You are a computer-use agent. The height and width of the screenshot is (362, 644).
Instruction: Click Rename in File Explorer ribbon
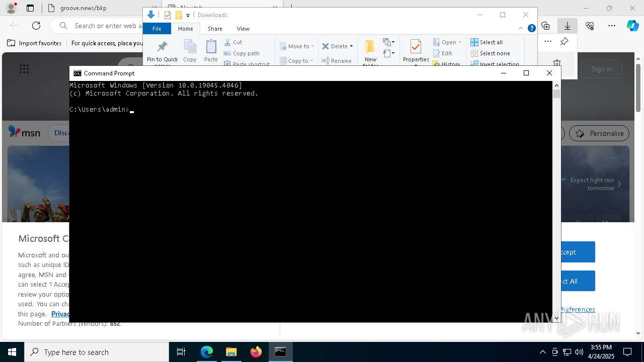337,61
